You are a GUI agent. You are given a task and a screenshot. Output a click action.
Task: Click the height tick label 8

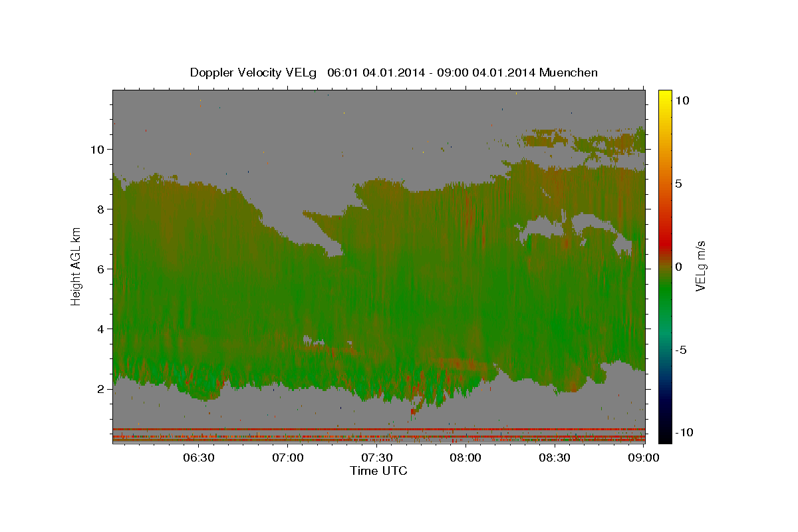(101, 209)
